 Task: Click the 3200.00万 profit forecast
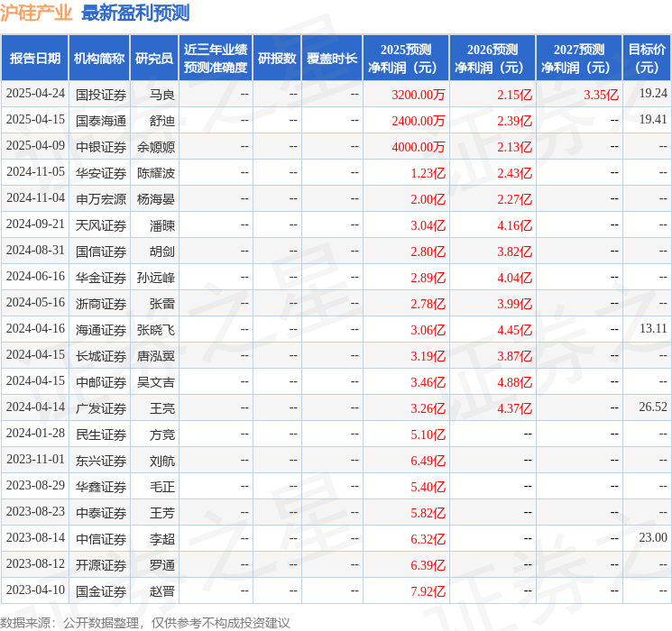point(419,95)
